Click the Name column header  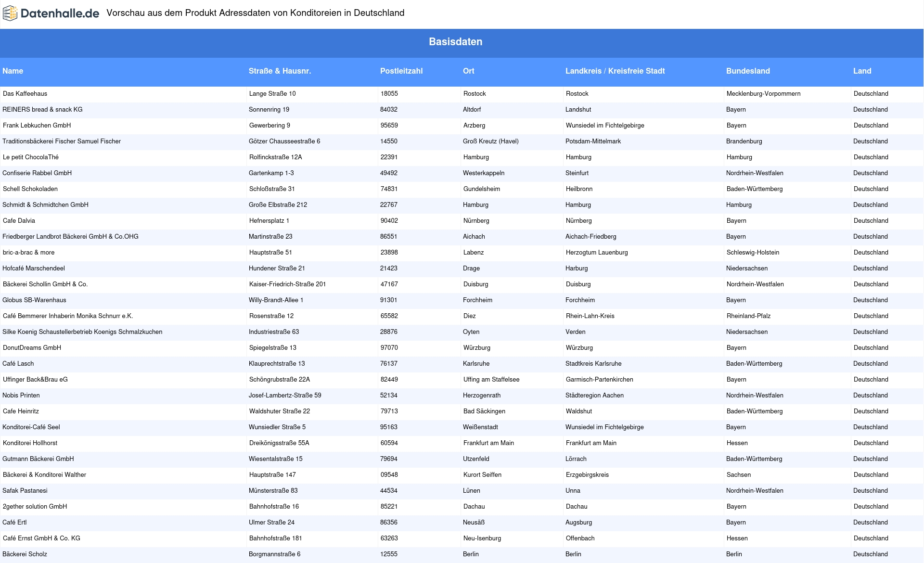[13, 71]
